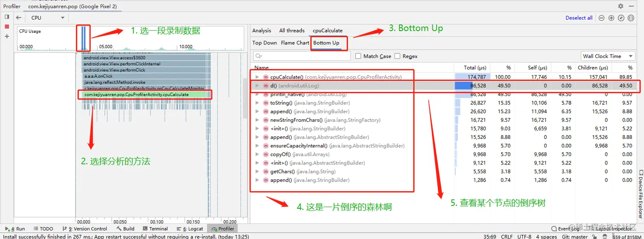Open the Build tool window
644x239 pixels.
coord(125,229)
